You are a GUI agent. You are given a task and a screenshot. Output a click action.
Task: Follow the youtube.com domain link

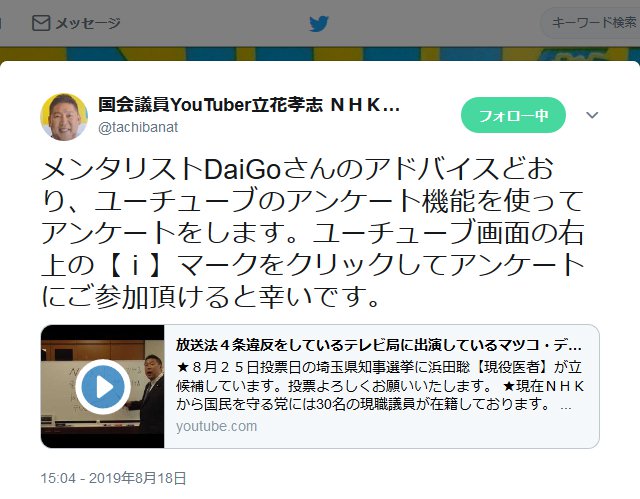click(x=216, y=426)
